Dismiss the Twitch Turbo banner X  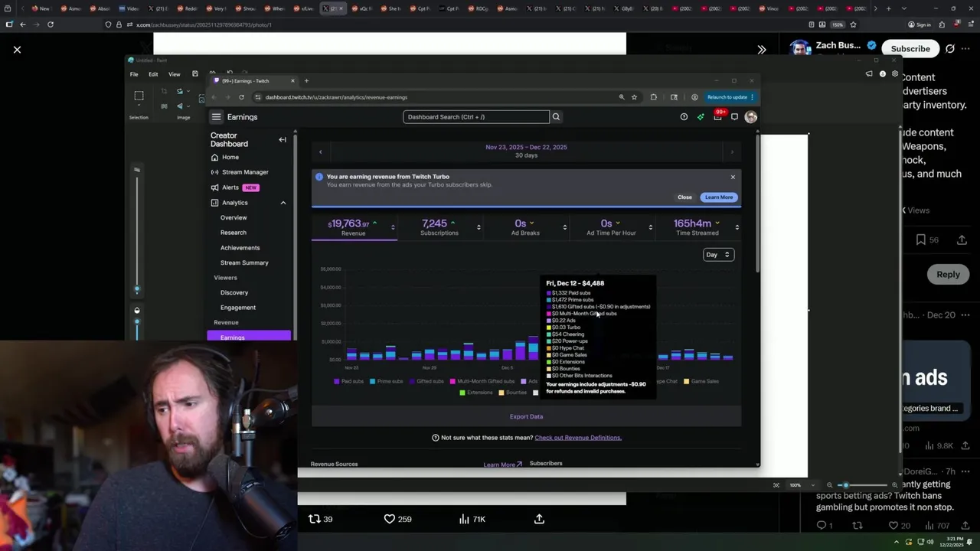click(733, 177)
